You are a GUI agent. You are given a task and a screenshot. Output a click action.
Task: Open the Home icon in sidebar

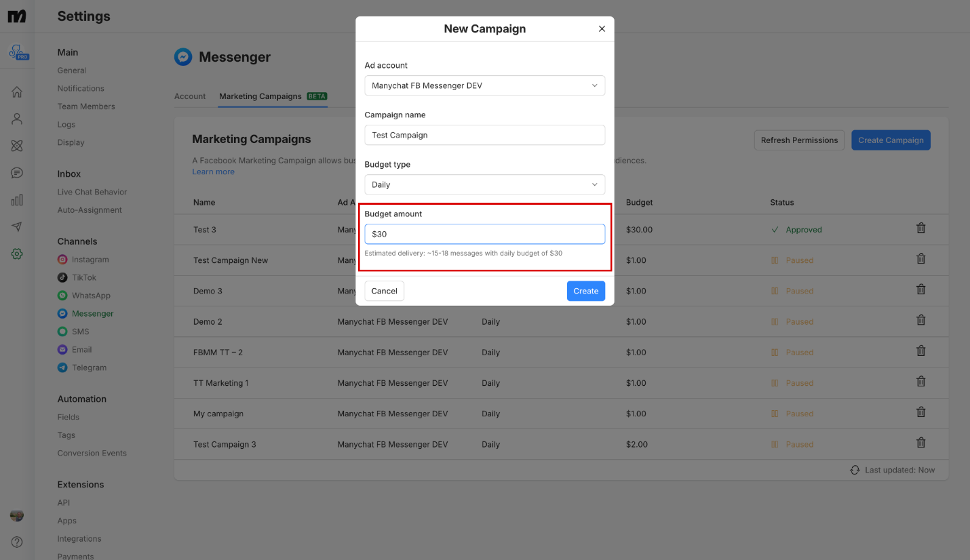[x=17, y=92]
